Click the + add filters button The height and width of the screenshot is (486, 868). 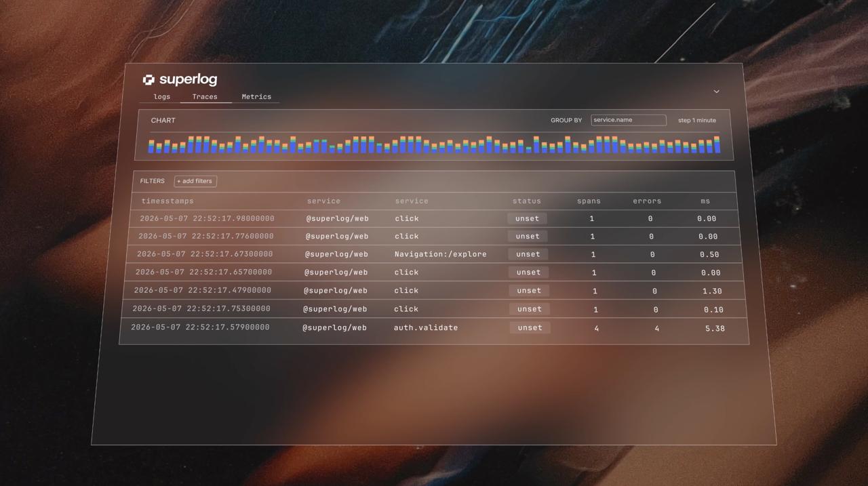pos(195,181)
